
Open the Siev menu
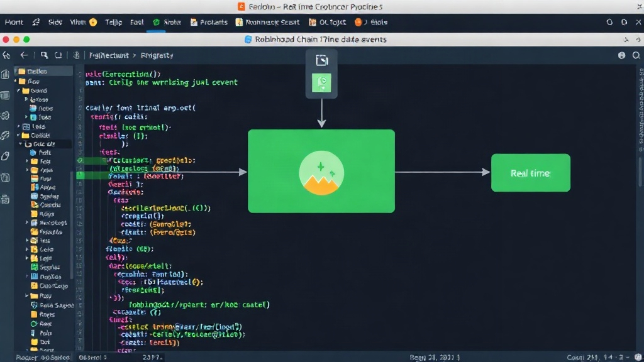(55, 22)
